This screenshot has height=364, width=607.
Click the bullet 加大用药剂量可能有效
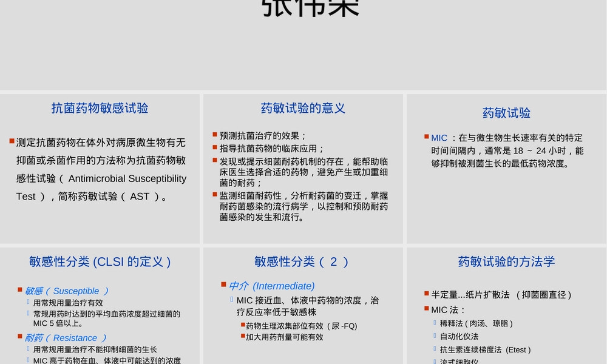point(284,337)
